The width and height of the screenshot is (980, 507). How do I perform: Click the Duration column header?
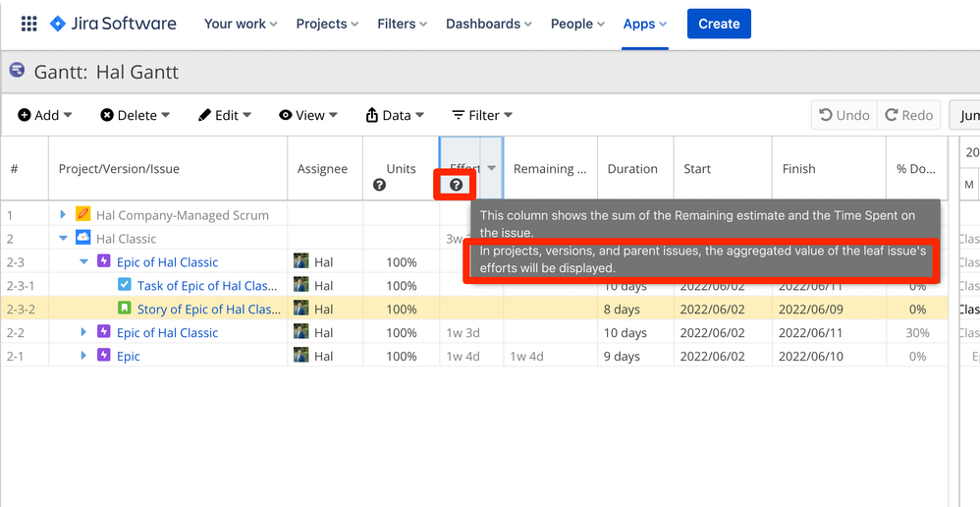point(635,169)
